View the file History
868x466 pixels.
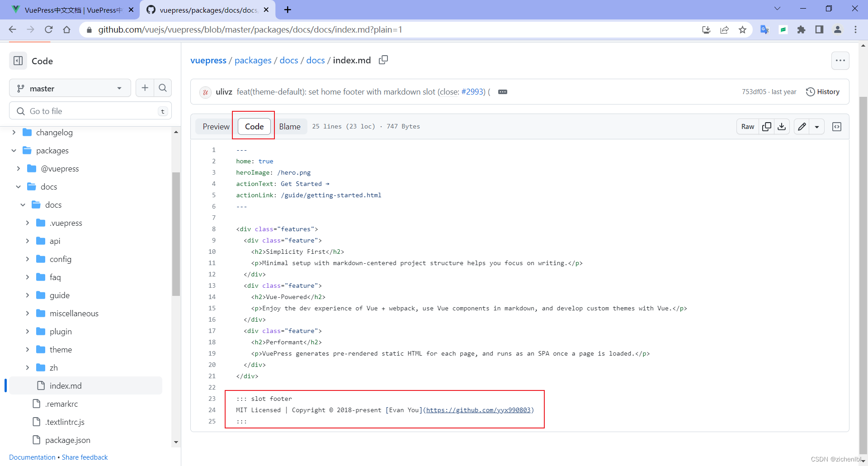pos(823,92)
